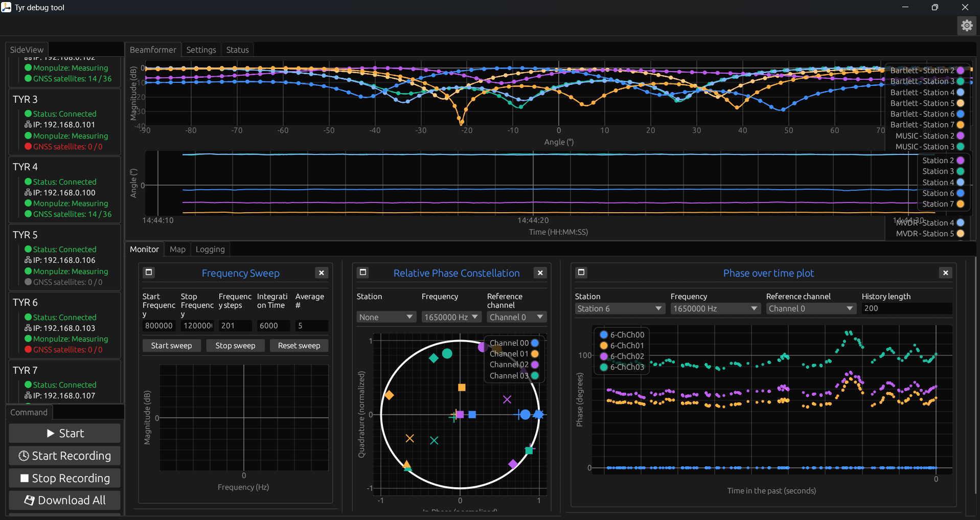Click Channel 02 purple color marker

[x=535, y=365]
